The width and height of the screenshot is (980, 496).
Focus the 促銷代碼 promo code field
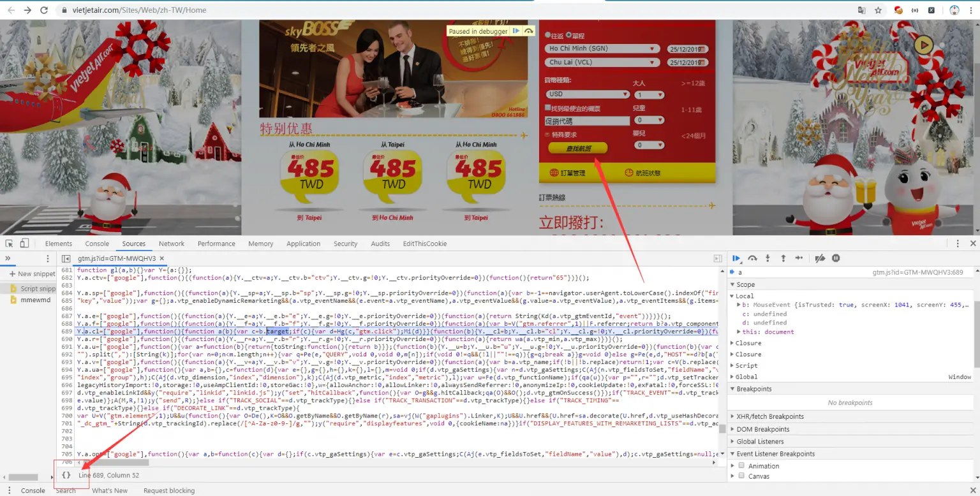pos(587,120)
